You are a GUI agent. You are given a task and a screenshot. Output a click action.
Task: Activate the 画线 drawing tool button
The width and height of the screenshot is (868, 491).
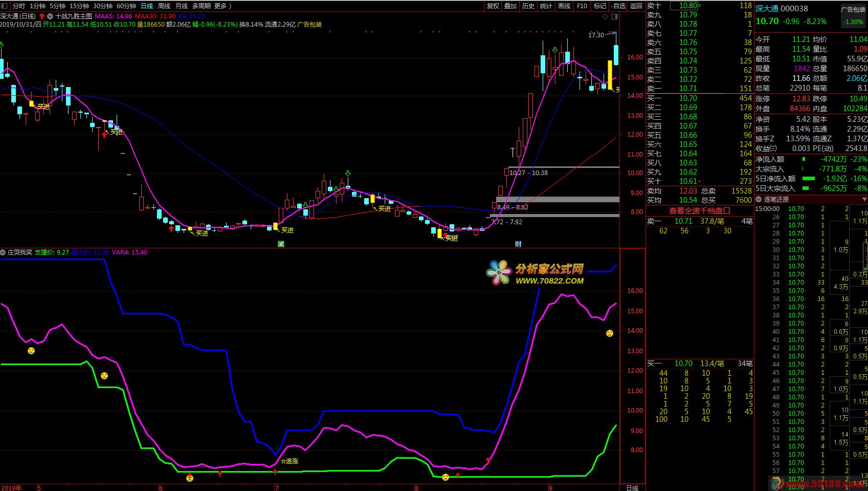click(564, 6)
